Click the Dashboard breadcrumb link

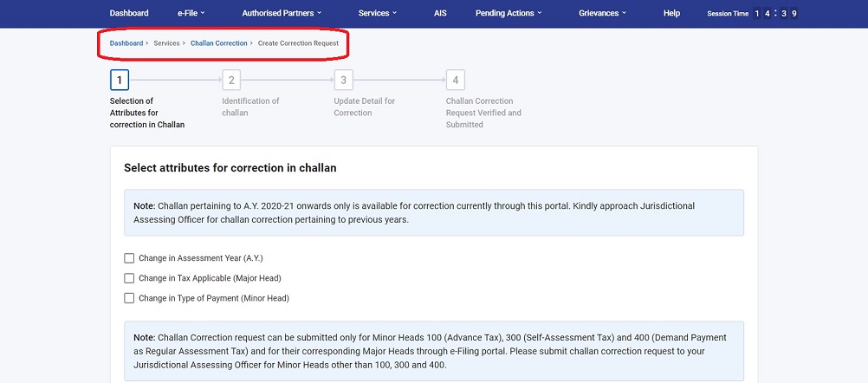click(126, 43)
